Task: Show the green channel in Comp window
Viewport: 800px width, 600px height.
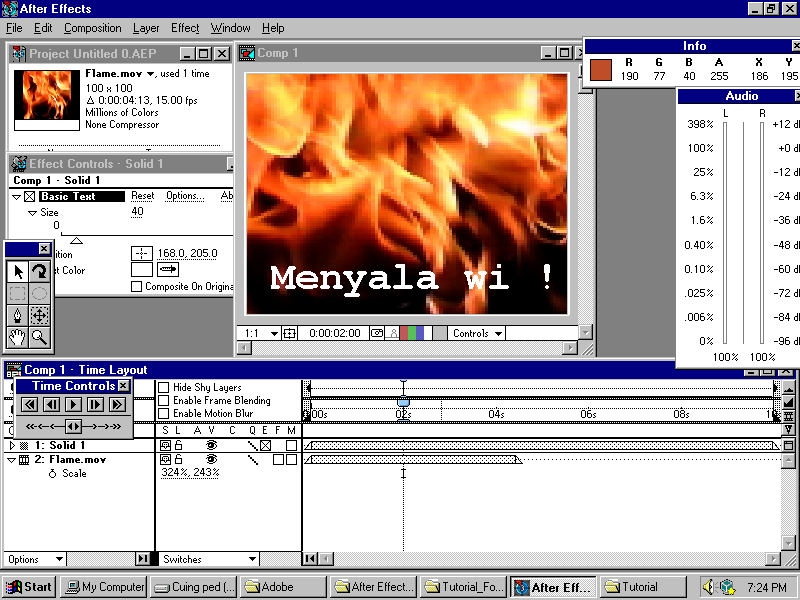Action: 412,333
